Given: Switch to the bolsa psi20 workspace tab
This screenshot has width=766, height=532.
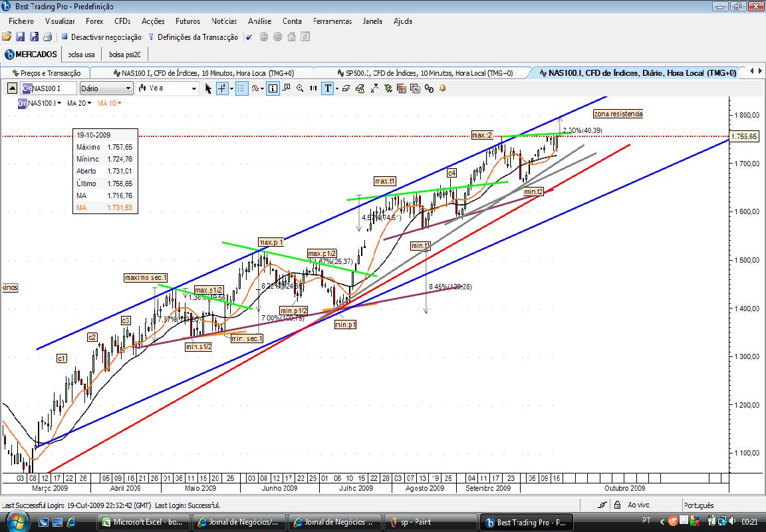Looking at the screenshot, I should 124,55.
